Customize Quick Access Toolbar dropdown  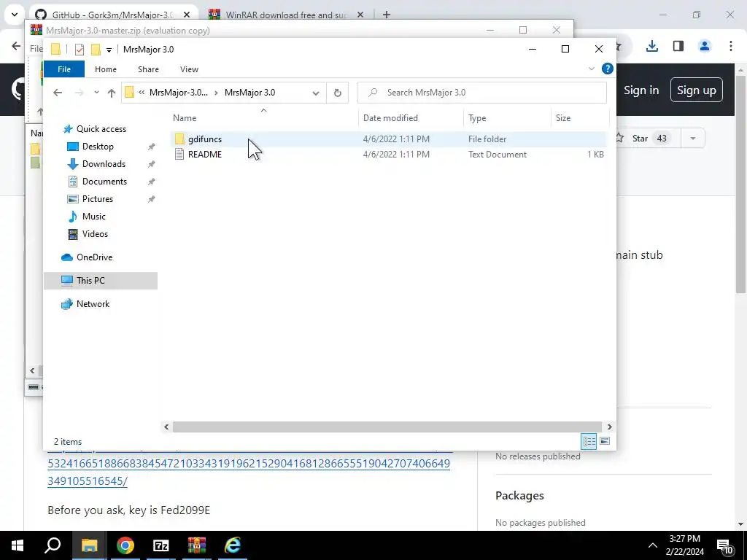(x=109, y=50)
